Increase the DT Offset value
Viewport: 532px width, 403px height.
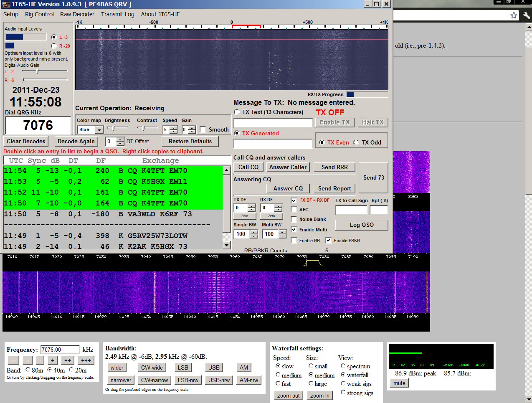[x=119, y=139]
